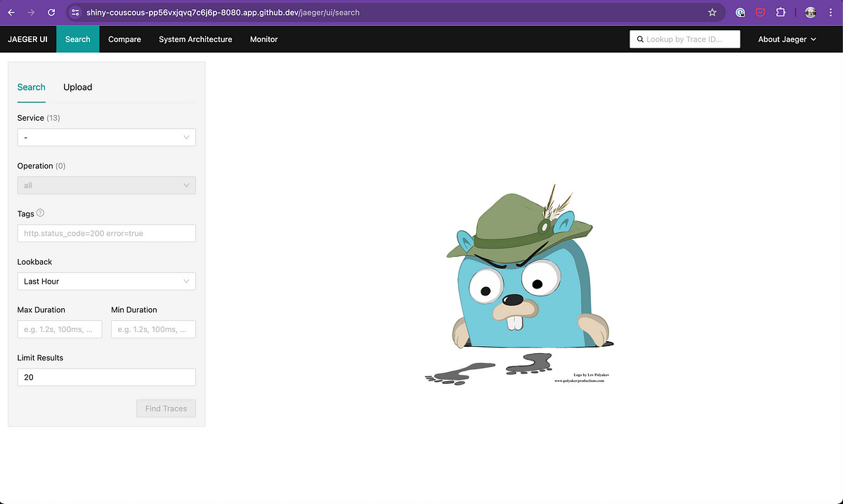The image size is (843, 504).
Task: Switch to the Upload tab
Action: 78,87
